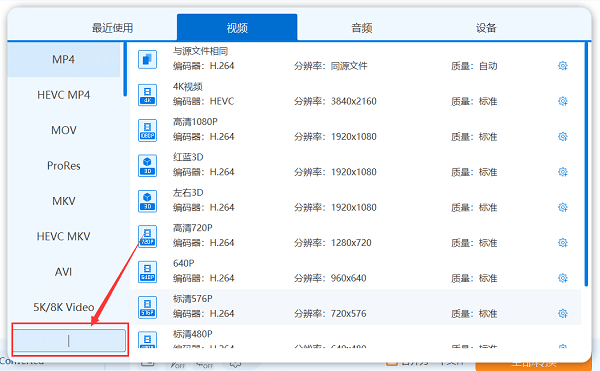Click the 576P preset icon
Image resolution: width=600 pixels, height=371 pixels.
[147, 307]
